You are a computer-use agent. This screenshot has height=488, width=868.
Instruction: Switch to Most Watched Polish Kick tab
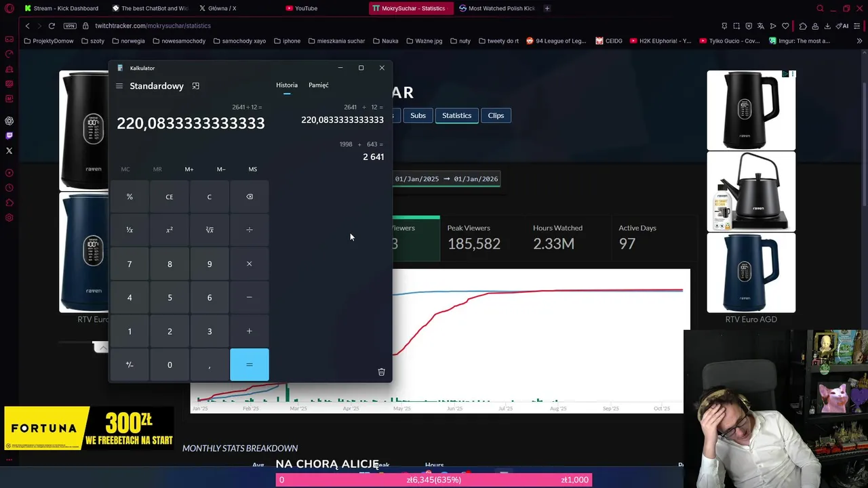coord(497,8)
